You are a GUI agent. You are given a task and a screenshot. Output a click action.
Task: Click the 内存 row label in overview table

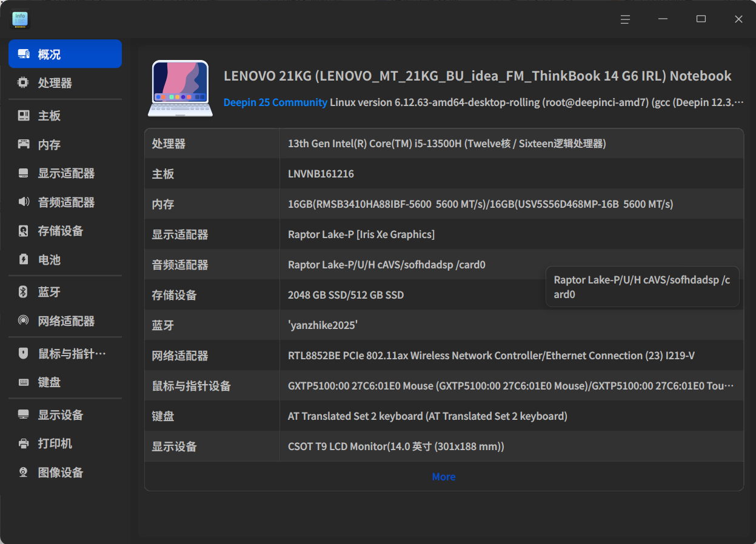coord(163,204)
